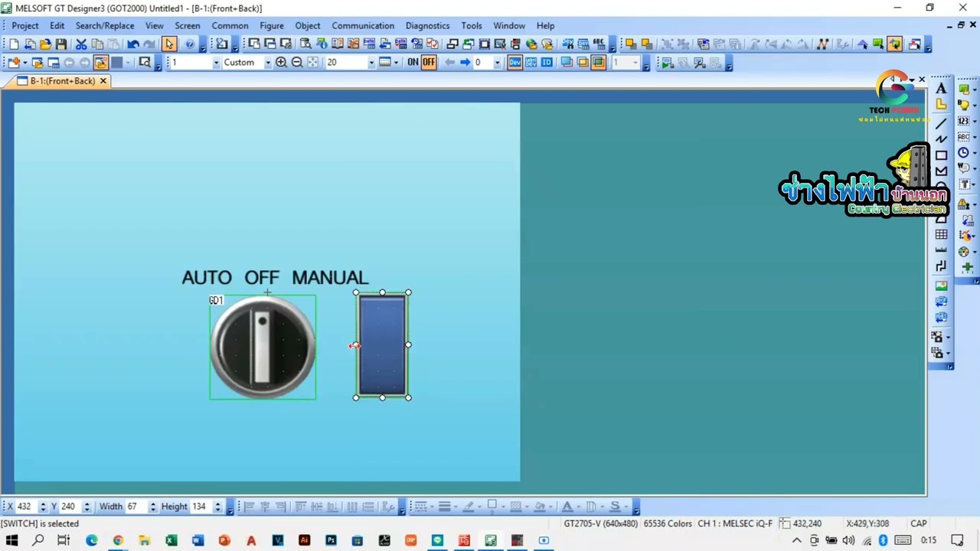Toggle the front-and-back layer display button
980x551 pixels.
[599, 63]
